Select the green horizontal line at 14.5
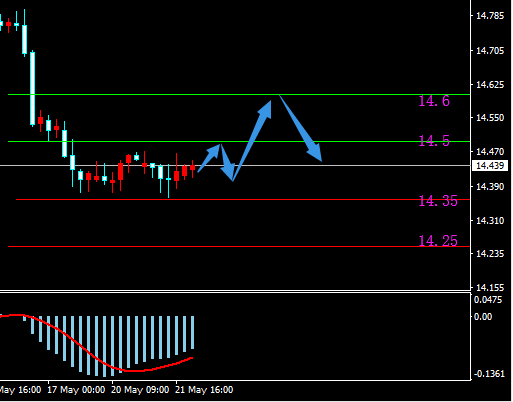513x402 pixels. [239, 142]
